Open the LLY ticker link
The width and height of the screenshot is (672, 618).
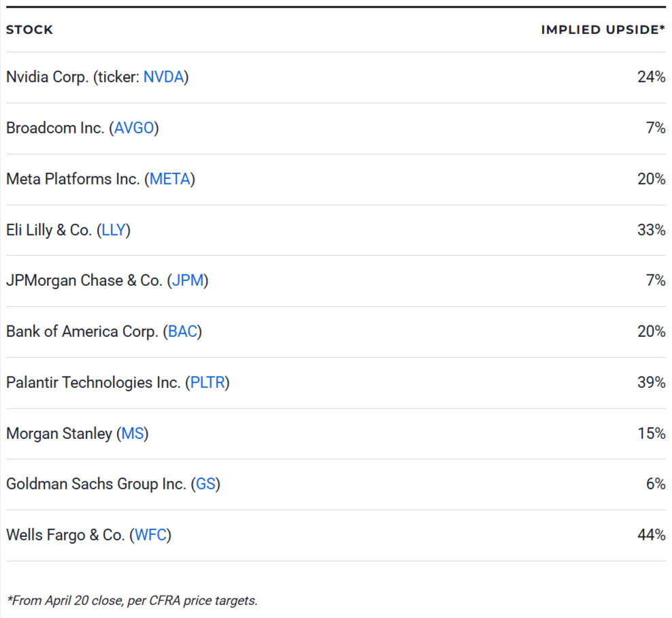point(113,230)
